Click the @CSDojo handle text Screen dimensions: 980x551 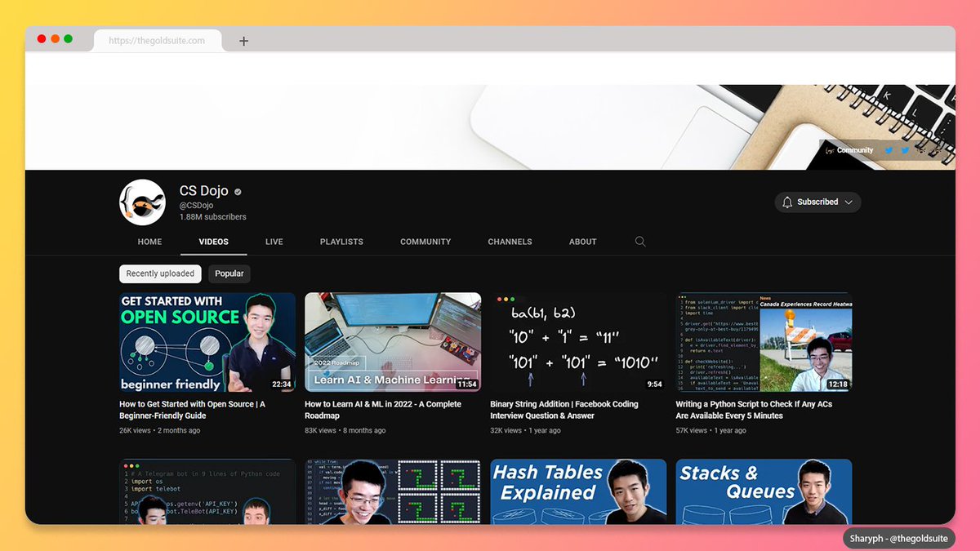(197, 206)
